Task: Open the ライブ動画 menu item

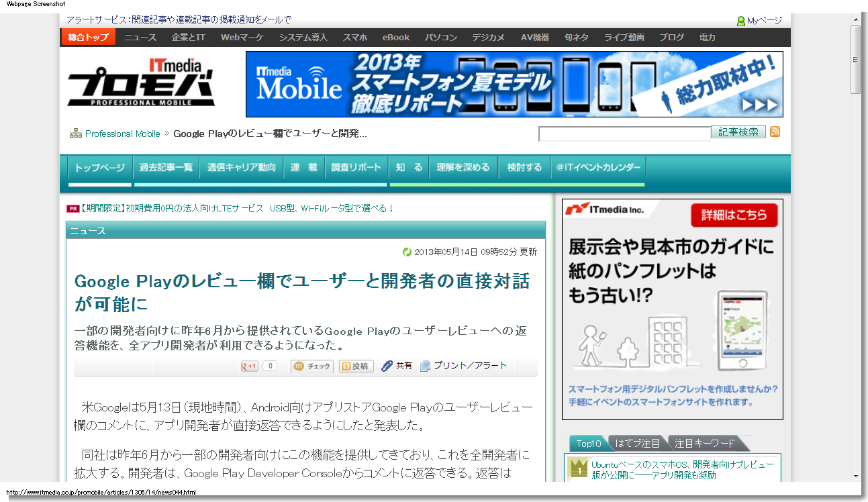Action: (624, 38)
